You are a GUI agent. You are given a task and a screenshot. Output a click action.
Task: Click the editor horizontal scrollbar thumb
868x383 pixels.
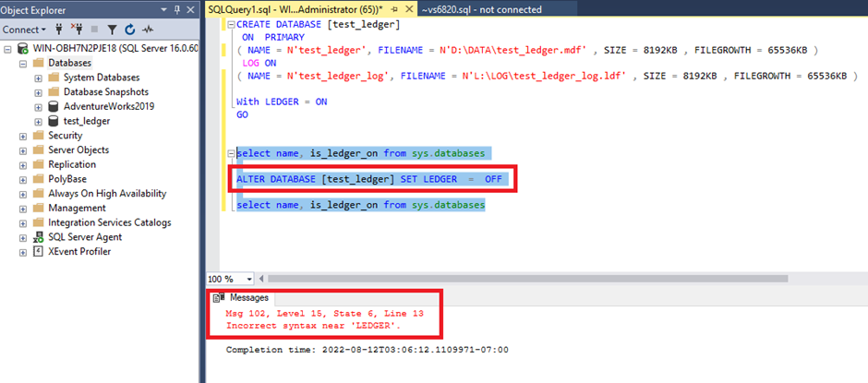pyautogui.click(x=527, y=279)
